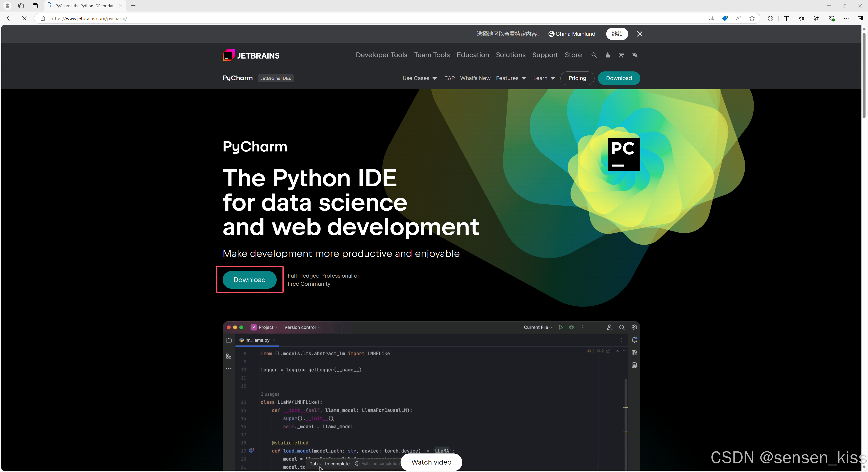The height and width of the screenshot is (472, 868).
Task: Click the override gutter icon on line 19
Action: [251, 451]
